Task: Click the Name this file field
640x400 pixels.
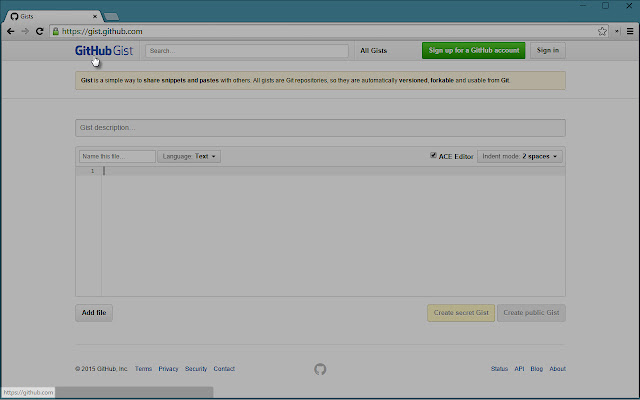Action: 117,156
